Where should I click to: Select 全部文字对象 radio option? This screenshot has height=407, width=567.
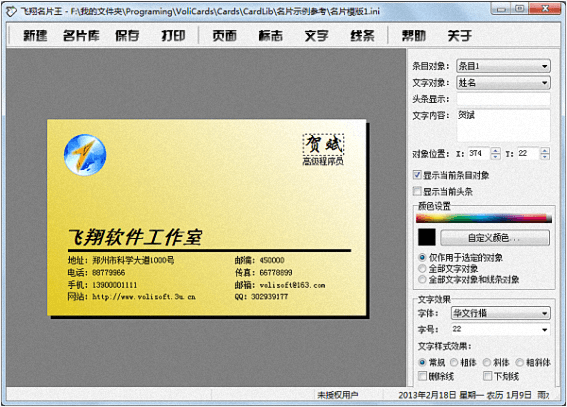click(422, 269)
